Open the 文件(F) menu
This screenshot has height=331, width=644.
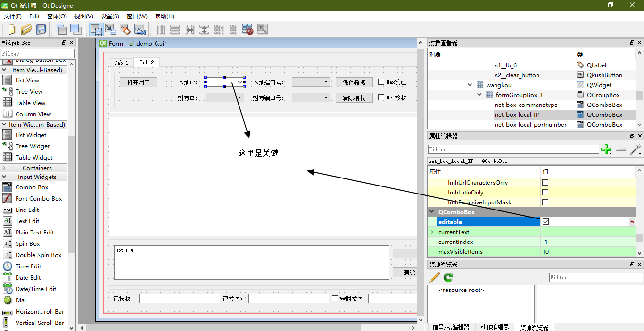pyautogui.click(x=13, y=16)
